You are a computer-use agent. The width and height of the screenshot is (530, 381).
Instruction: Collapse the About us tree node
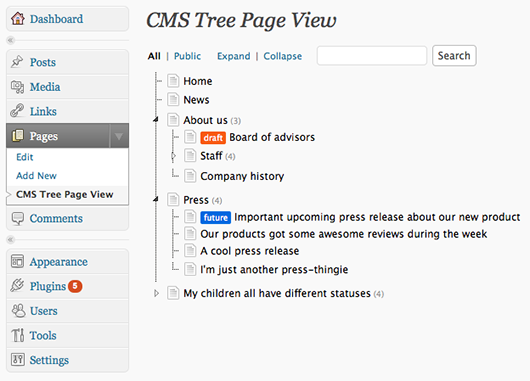point(156,119)
